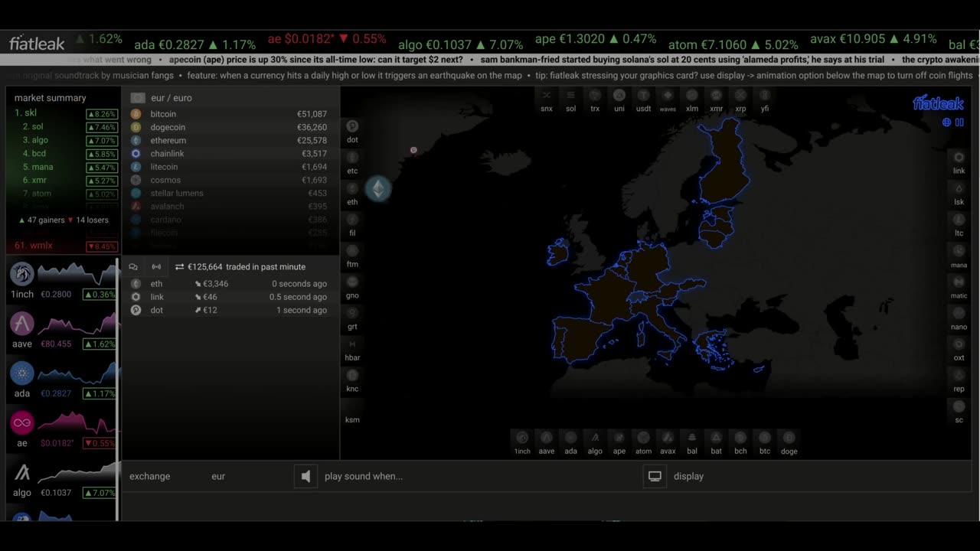
Task: Click the xlm coin icon
Action: (x=692, y=95)
